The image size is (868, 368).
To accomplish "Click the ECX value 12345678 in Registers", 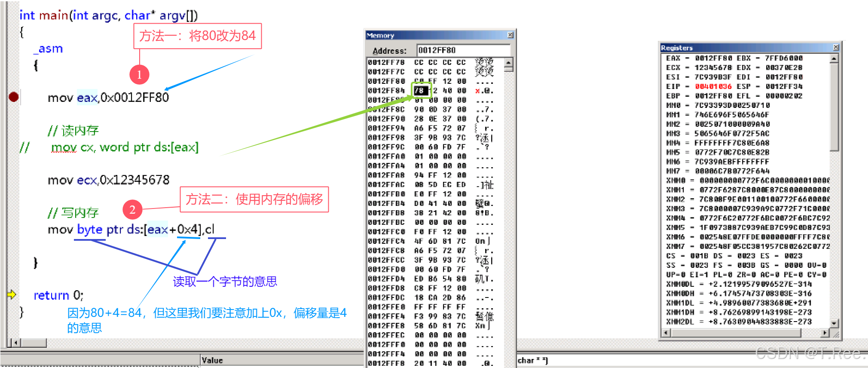I will tap(713, 67).
